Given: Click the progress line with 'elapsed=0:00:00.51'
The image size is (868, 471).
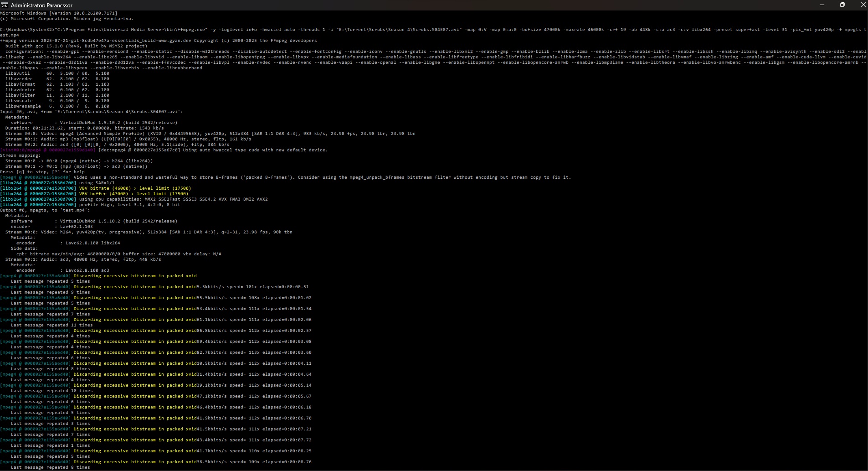Looking at the screenshot, I should (x=154, y=287).
